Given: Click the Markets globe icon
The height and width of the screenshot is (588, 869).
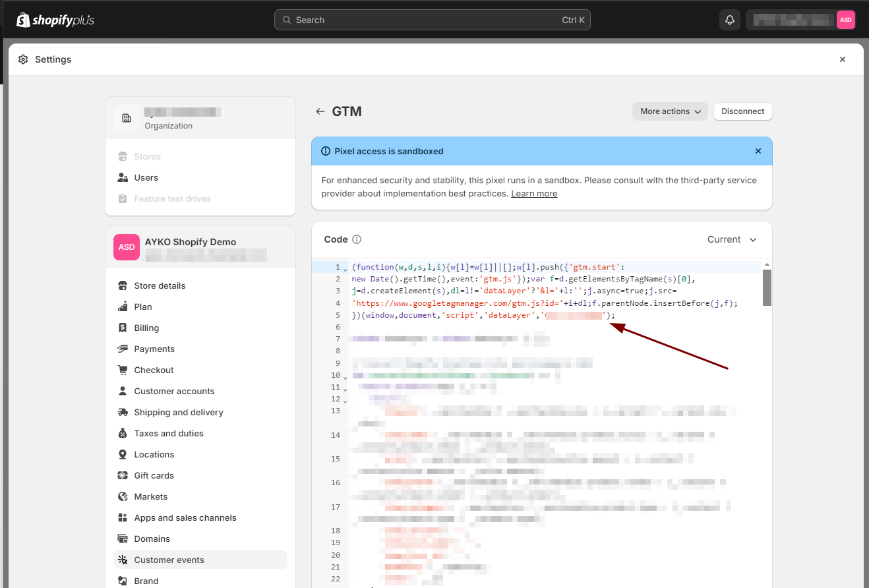Looking at the screenshot, I should [123, 496].
